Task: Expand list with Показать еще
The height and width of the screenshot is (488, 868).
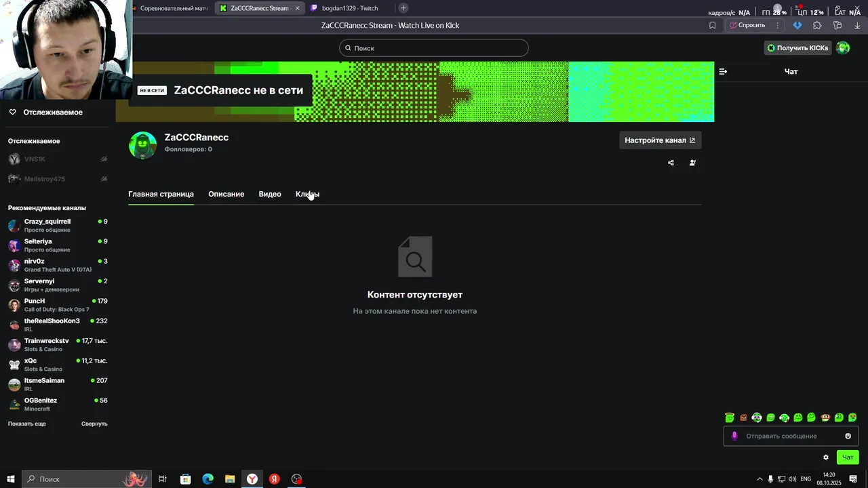Action: 27,424
